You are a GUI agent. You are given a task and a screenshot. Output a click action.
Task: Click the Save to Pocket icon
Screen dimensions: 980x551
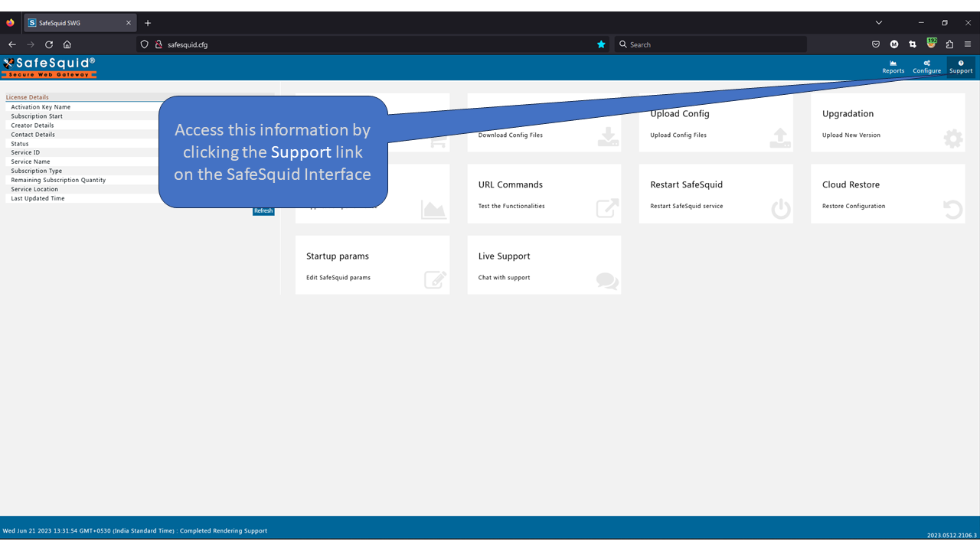876,44
